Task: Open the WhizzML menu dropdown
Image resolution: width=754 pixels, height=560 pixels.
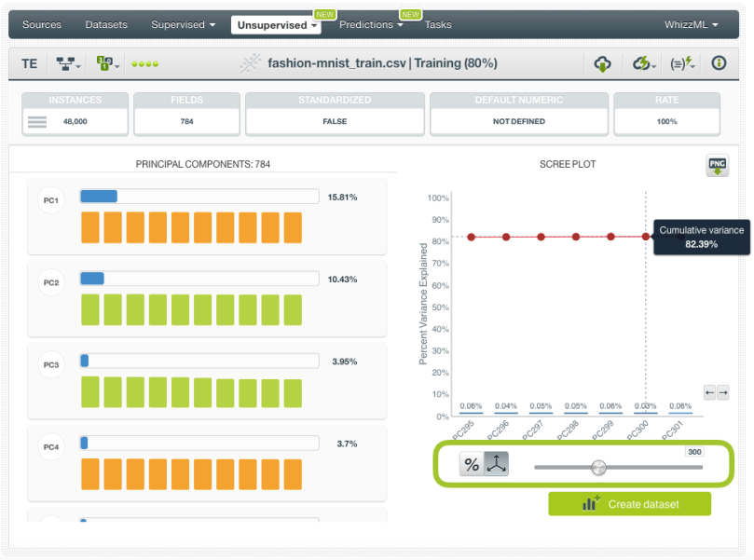Action: [x=691, y=24]
